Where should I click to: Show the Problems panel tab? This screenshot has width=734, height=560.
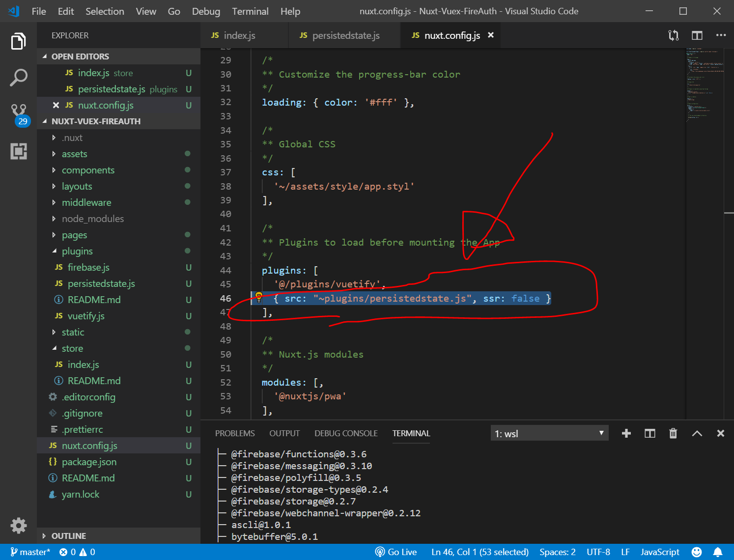tap(235, 433)
